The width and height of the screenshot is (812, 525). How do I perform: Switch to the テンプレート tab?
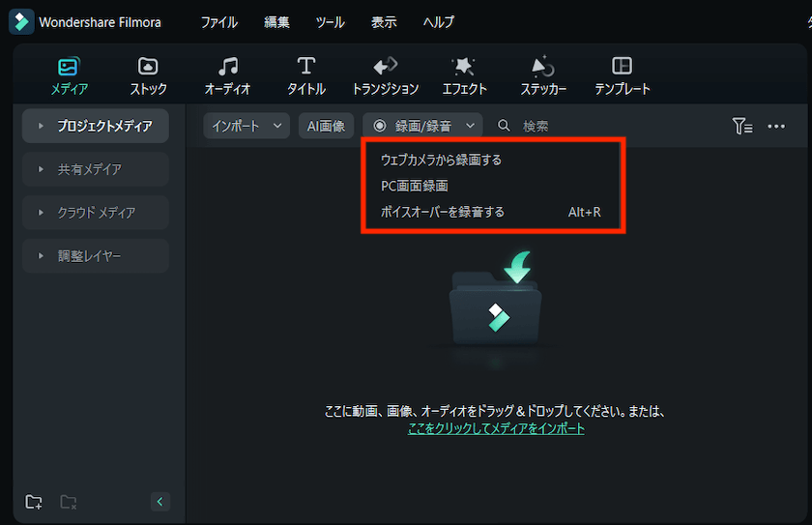(x=622, y=76)
